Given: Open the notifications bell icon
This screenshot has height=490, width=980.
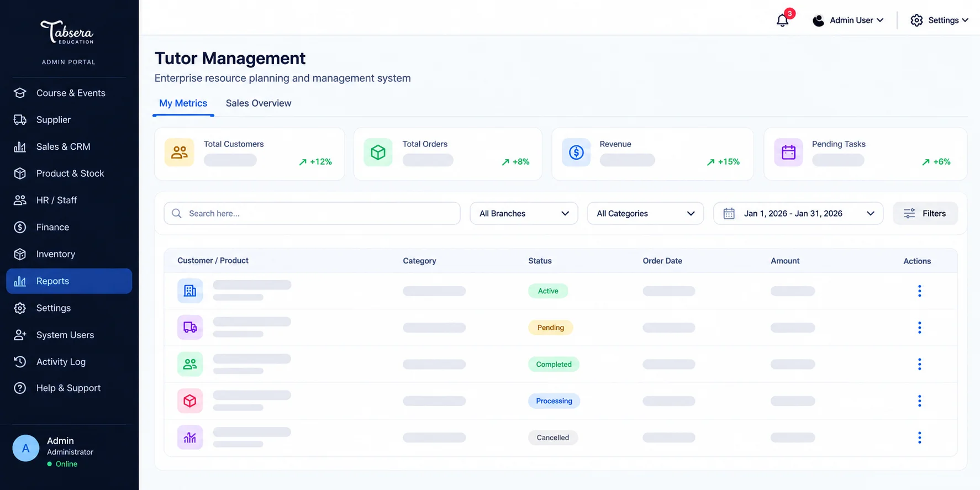Looking at the screenshot, I should point(782,20).
